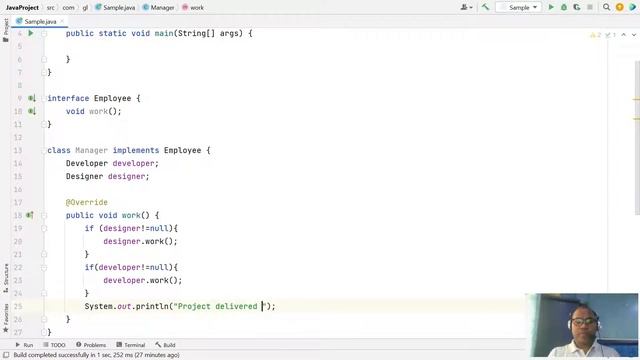
Task: Open the Problems tool window tab
Action: (91, 345)
